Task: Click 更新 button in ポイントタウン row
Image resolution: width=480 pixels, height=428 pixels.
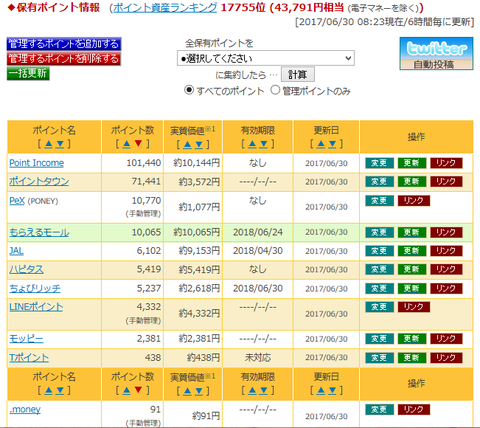Action: pyautogui.click(x=412, y=182)
